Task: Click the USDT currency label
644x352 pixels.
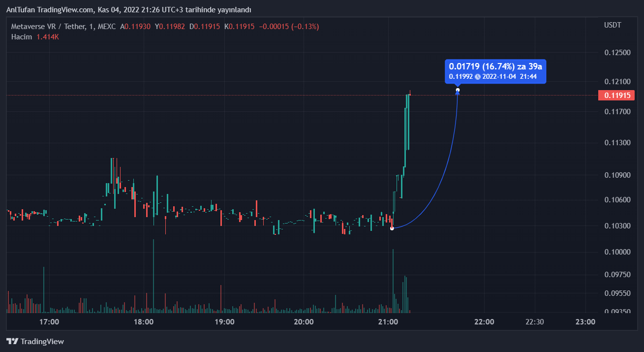Action: click(x=613, y=25)
